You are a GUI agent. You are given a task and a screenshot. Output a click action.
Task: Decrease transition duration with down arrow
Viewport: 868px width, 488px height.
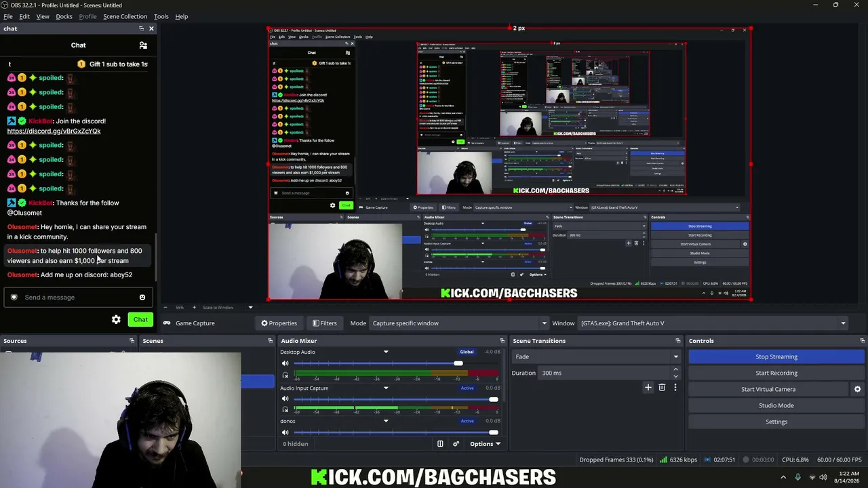[x=675, y=376]
